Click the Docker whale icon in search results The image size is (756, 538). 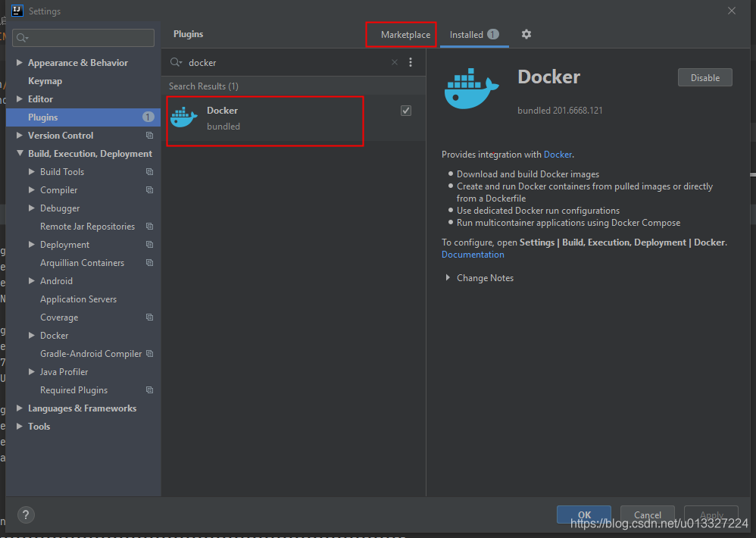(x=184, y=117)
